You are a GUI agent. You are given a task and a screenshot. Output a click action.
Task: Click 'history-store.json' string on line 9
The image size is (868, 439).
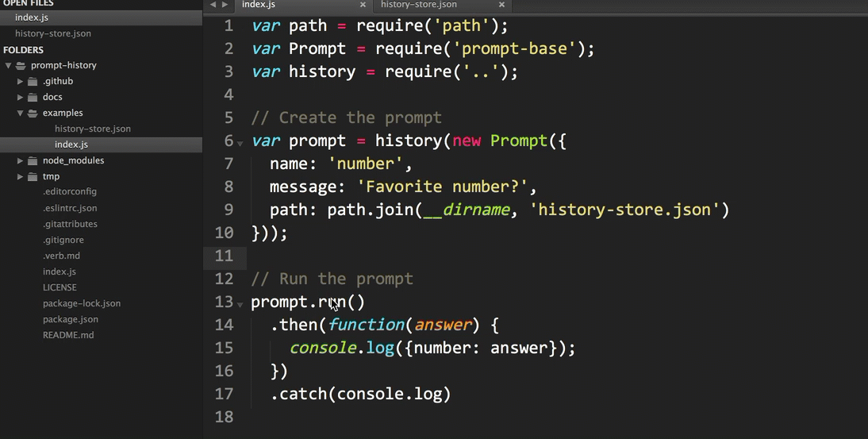[624, 210]
